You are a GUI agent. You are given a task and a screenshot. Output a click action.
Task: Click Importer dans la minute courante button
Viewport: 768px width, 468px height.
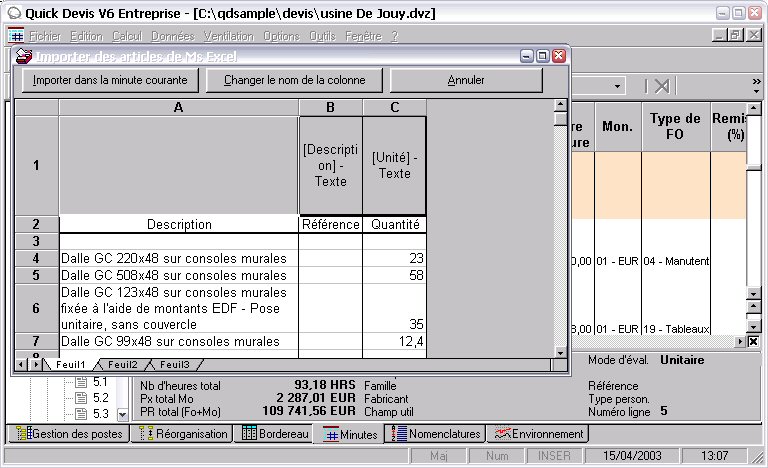110,80
